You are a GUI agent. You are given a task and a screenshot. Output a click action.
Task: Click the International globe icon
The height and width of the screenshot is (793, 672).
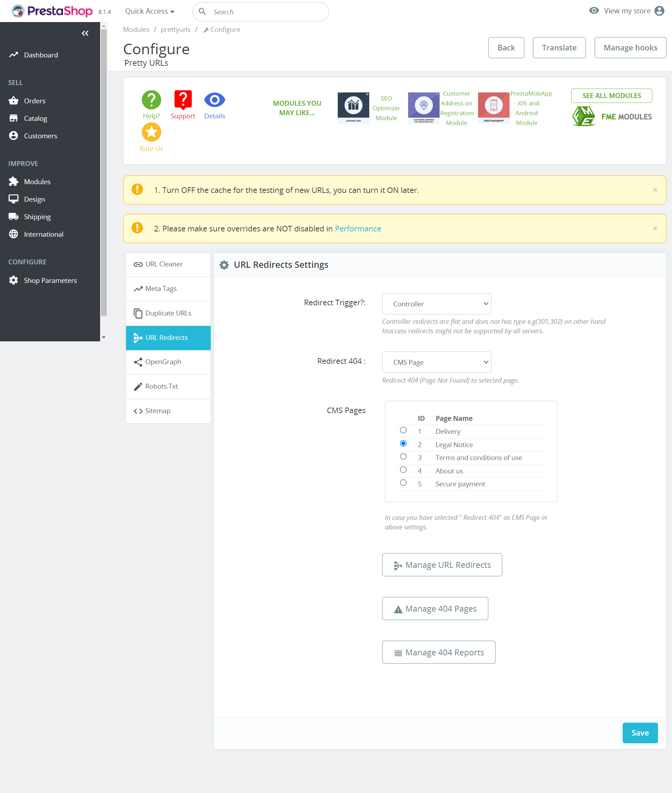(14, 234)
